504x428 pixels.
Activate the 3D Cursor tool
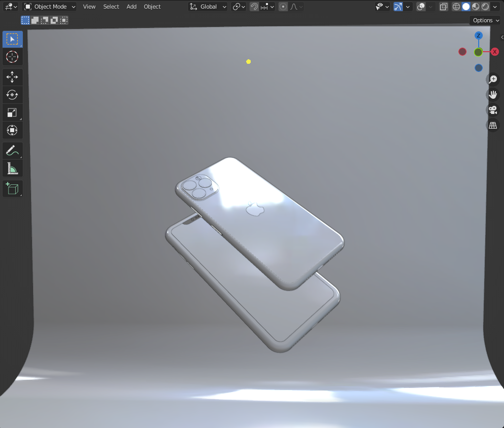pyautogui.click(x=12, y=57)
